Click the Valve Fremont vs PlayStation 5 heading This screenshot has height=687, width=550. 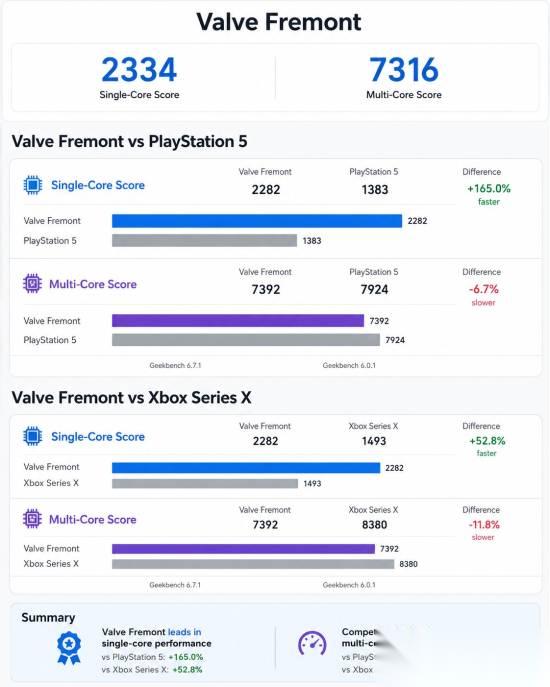(x=130, y=141)
